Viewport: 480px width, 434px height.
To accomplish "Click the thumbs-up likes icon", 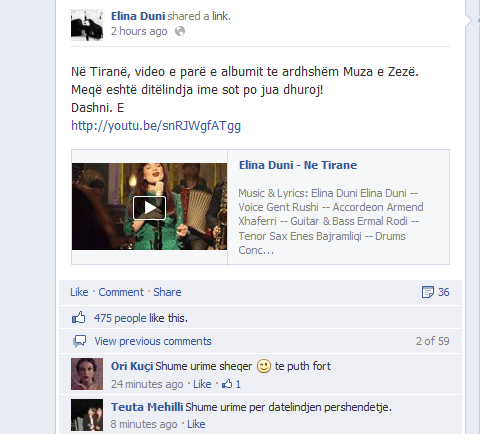I will click(x=79, y=318).
